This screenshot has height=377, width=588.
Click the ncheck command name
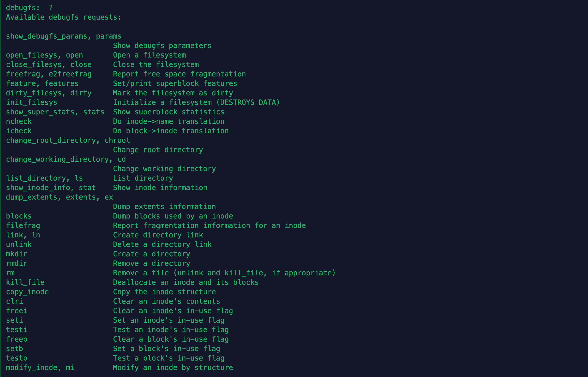click(19, 122)
